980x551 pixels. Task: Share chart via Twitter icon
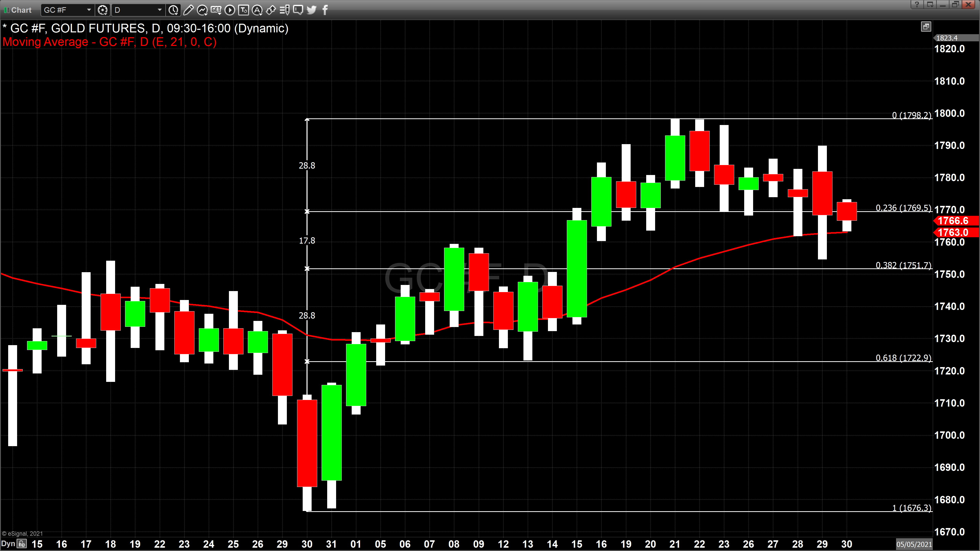point(312,10)
